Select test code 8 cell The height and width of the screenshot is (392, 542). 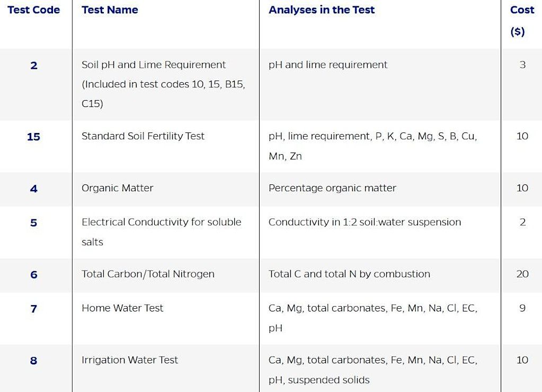[34, 361]
